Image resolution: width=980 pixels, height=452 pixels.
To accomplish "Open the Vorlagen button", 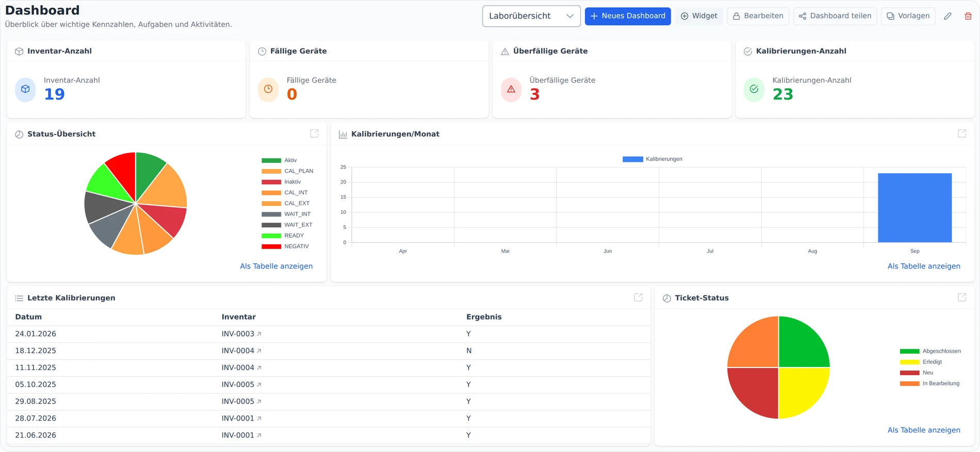I will point(908,16).
